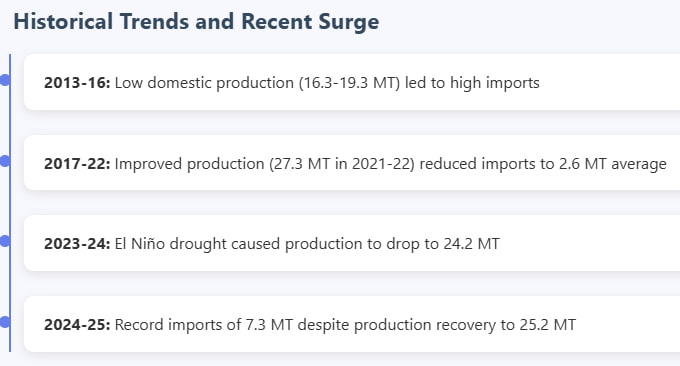The width and height of the screenshot is (680, 366).
Task: Click the Historical Trends and Recent Surge heading
Action: click(196, 22)
